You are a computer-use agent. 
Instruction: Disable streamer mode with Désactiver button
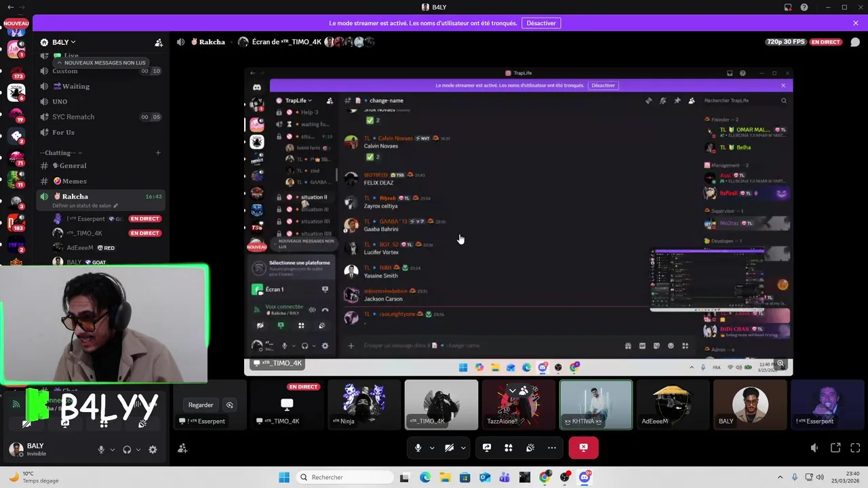tap(541, 23)
